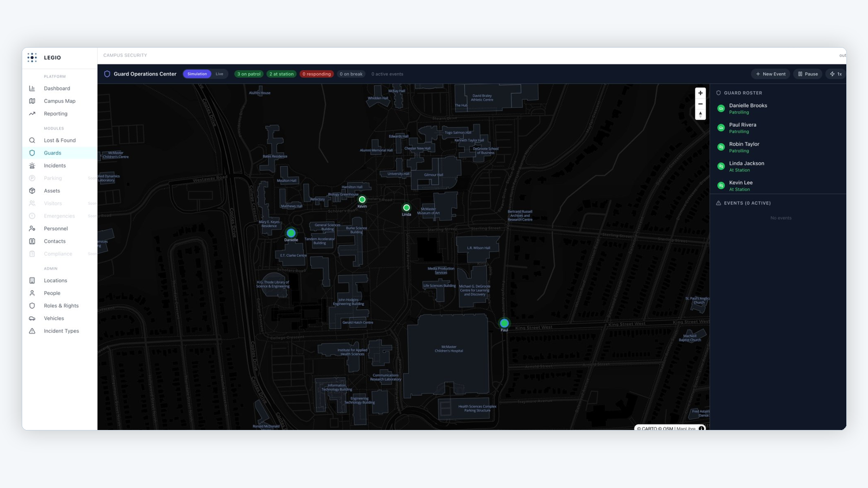Click the Events (0 Active) heading
868x488 pixels.
(x=747, y=203)
